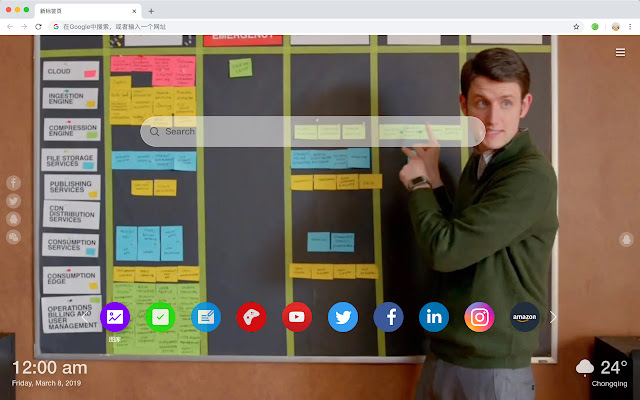Screen dimensions: 640x400
Task: Show next shortcuts with right arrow
Action: point(553,317)
